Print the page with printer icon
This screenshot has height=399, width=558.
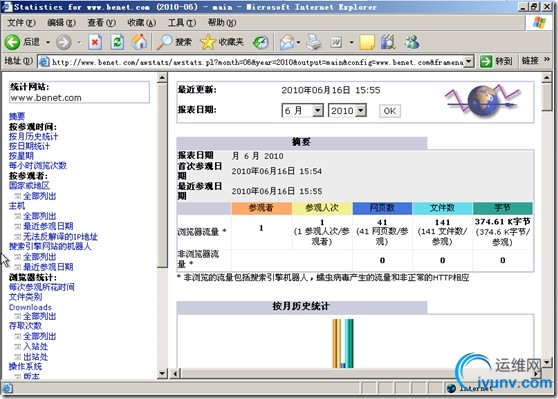pyautogui.click(x=314, y=42)
